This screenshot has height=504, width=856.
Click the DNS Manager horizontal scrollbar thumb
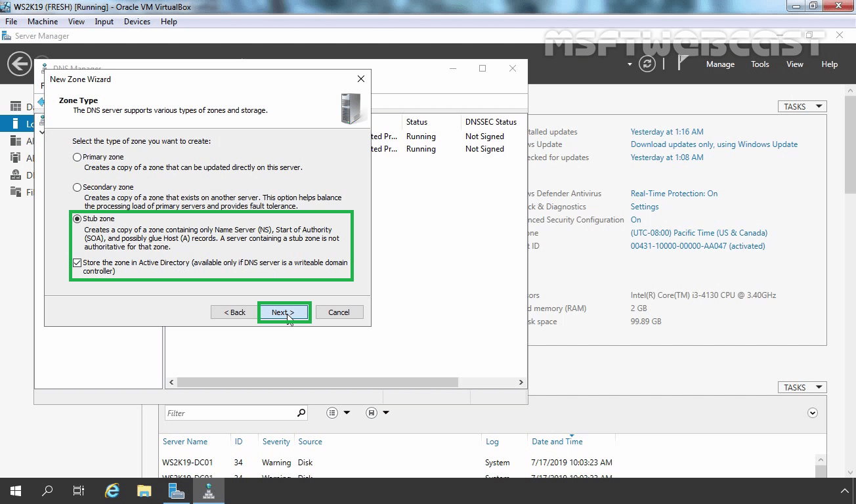click(317, 382)
